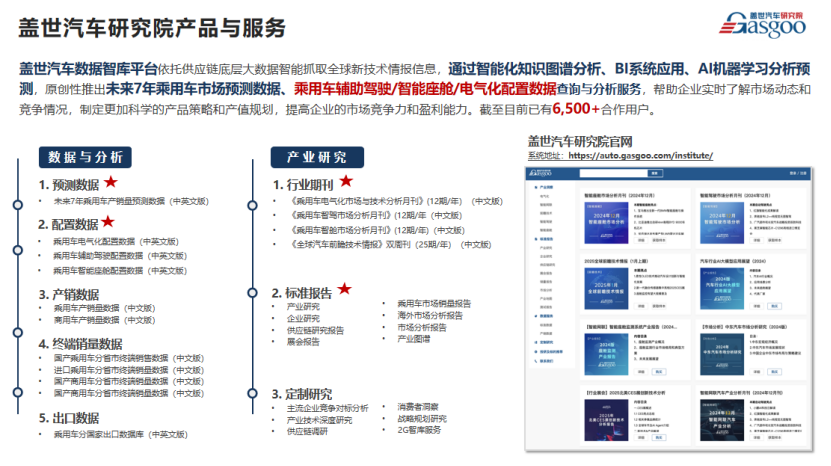Image resolution: width=831 pixels, height=466 pixels.
Task: Click 进口乘用车分省市终端销量数据 bullet
Action: click(129, 370)
